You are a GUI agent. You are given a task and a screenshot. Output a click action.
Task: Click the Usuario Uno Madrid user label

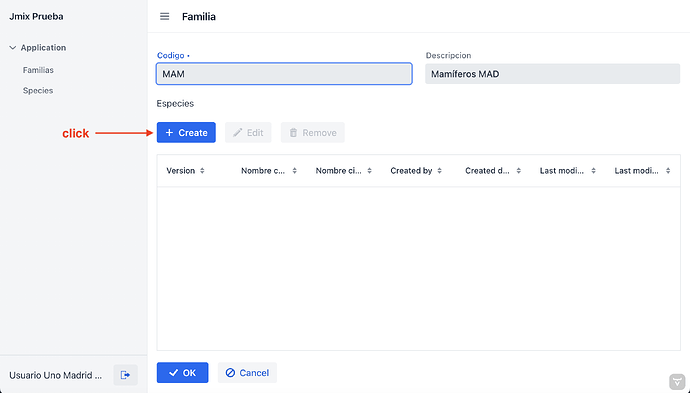point(55,375)
